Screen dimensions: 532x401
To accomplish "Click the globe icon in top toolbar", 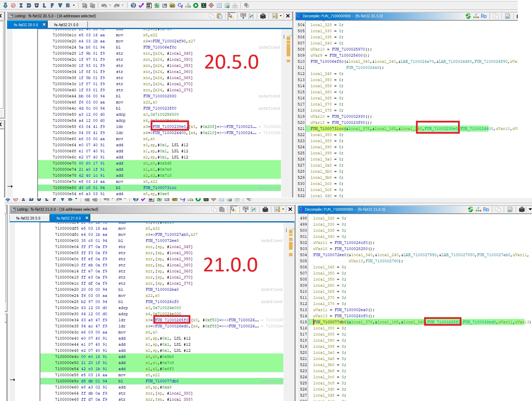I will tap(133, 5).
